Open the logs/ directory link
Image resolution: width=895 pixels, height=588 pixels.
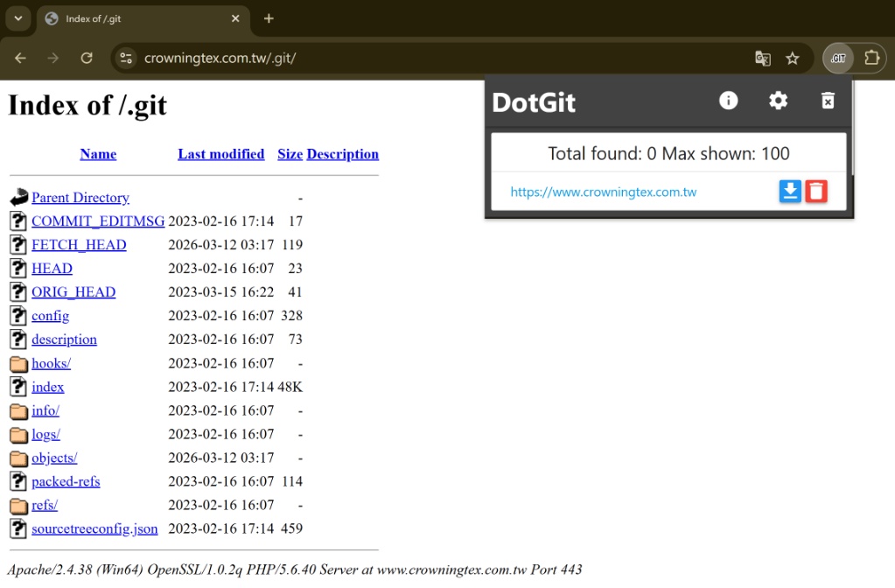click(x=45, y=434)
